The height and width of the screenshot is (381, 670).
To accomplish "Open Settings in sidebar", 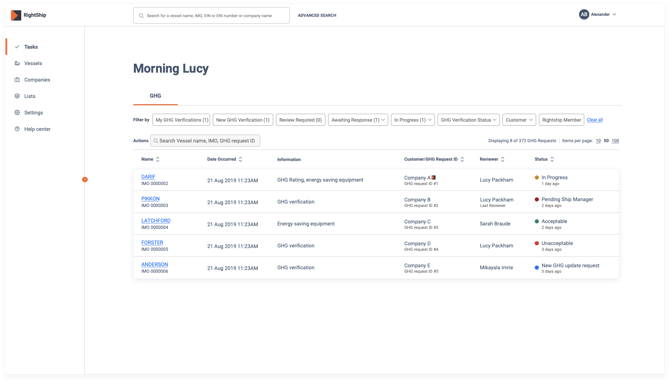I will click(33, 113).
